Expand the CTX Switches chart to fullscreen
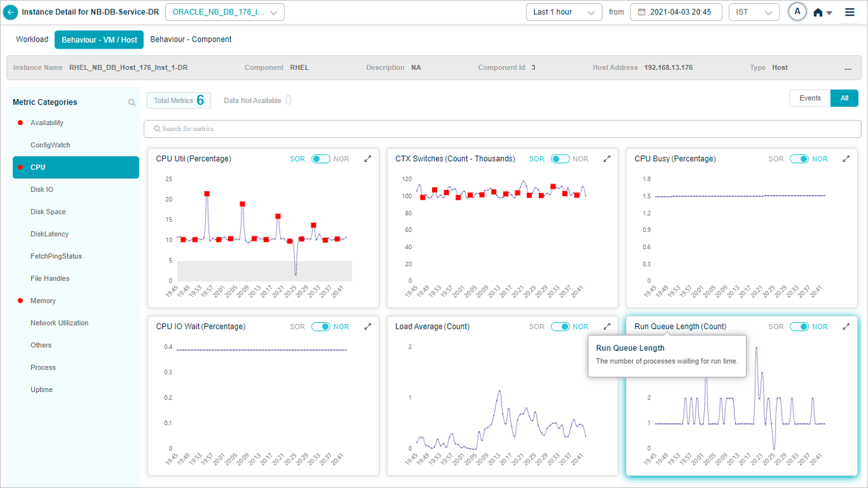868x488 pixels. (607, 159)
